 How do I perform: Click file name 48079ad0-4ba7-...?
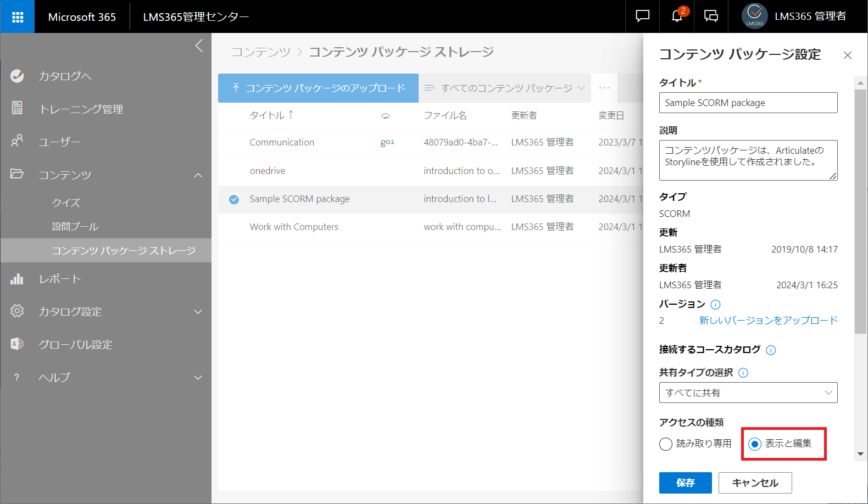(x=461, y=143)
